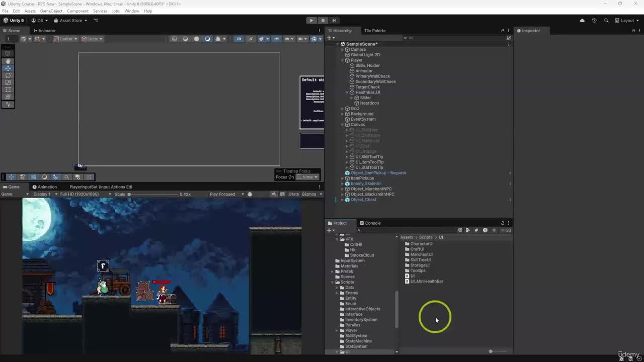Viewport: 644px width, 362px height.
Task: Expand the Prefab folder in Project tree
Action: pos(332,271)
